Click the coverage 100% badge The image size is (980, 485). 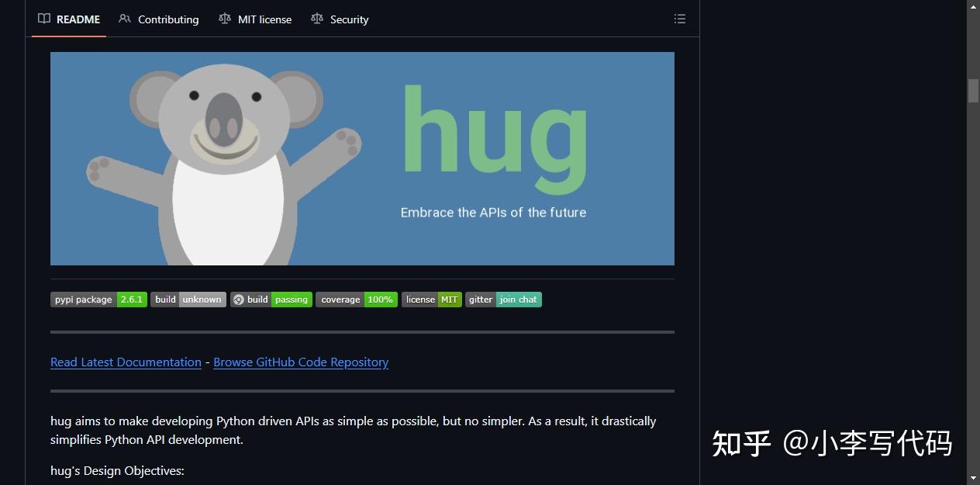(x=357, y=300)
